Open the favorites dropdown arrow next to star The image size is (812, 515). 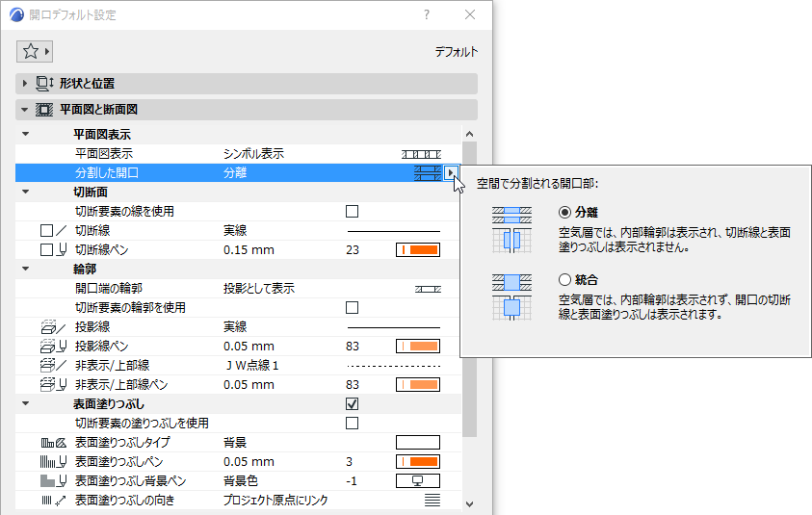pyautogui.click(x=47, y=51)
